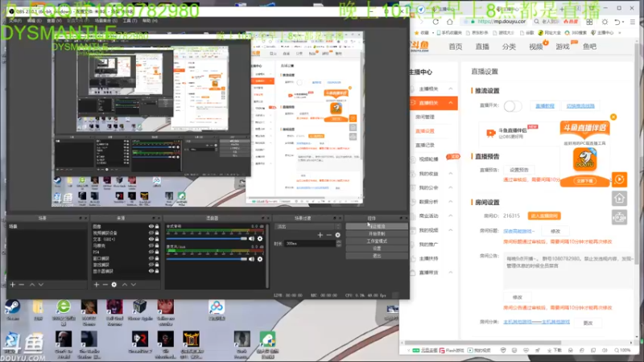Toggle lock on 显示器捕获 source

tap(156, 271)
